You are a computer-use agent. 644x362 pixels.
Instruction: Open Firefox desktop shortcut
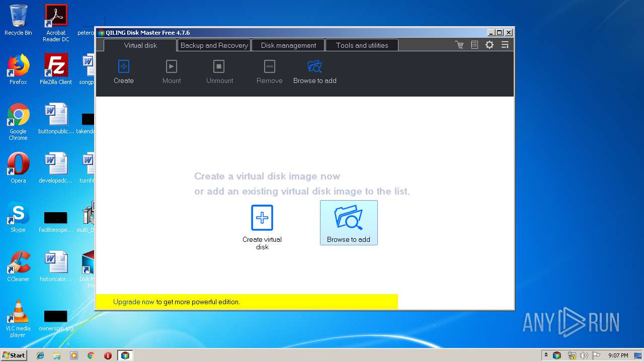click(18, 69)
